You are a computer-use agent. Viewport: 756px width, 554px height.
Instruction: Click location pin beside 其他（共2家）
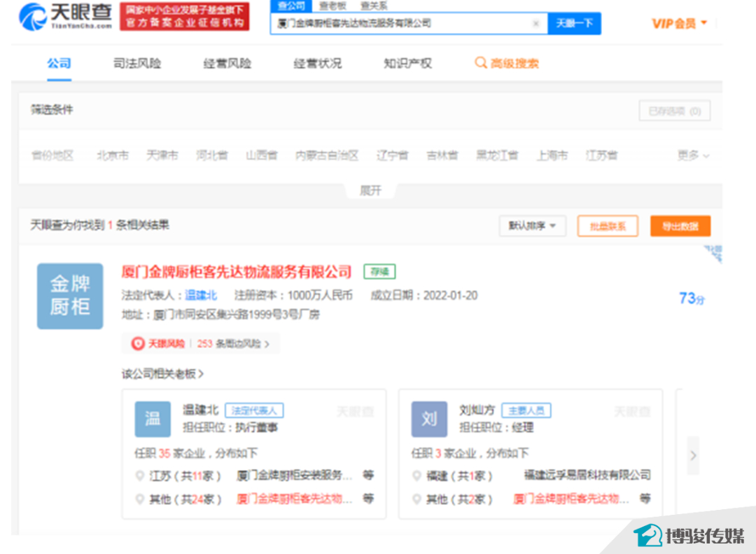point(417,499)
